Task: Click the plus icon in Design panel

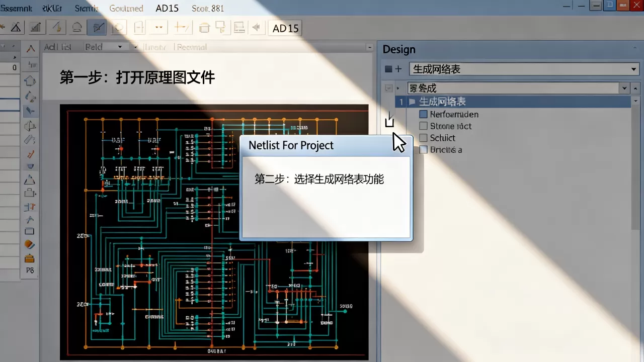Action: [398, 69]
